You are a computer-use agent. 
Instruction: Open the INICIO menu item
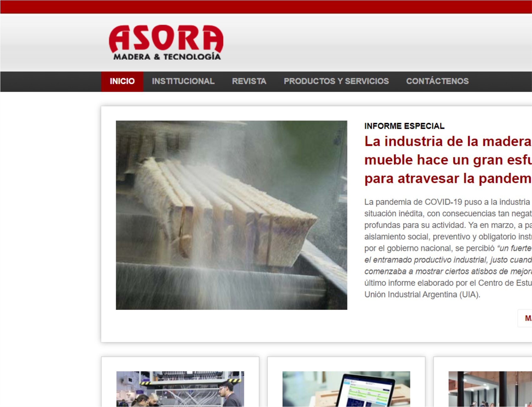pyautogui.click(x=122, y=81)
